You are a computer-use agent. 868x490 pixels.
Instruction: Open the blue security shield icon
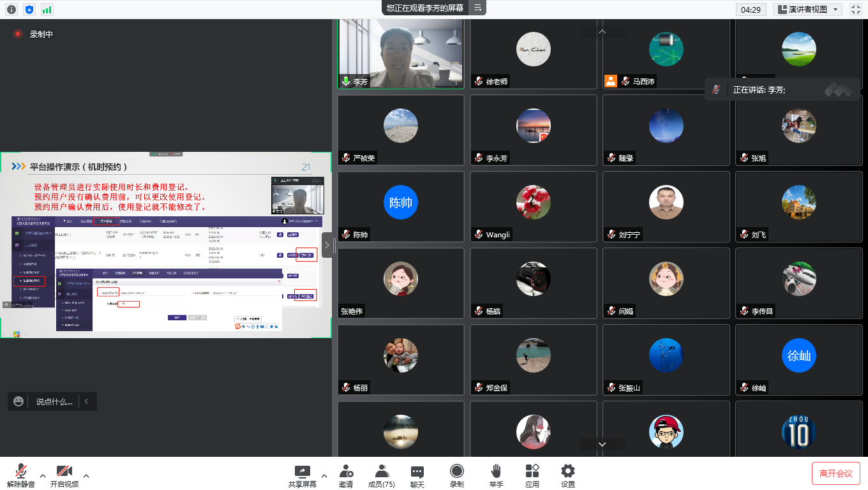click(29, 10)
